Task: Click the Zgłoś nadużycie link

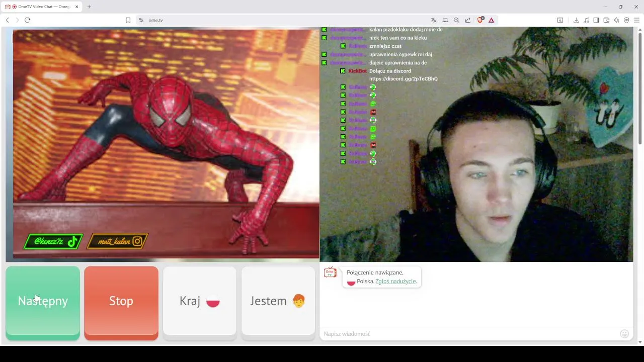Action: pos(395,281)
